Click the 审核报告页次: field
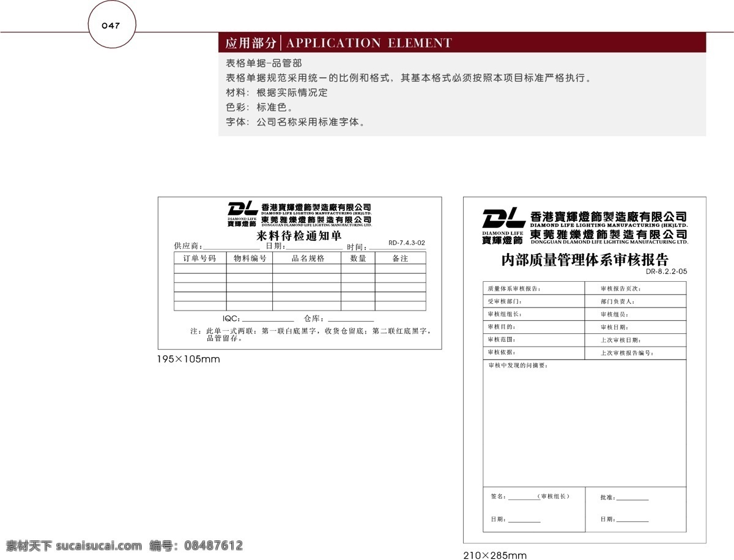 (636, 288)
